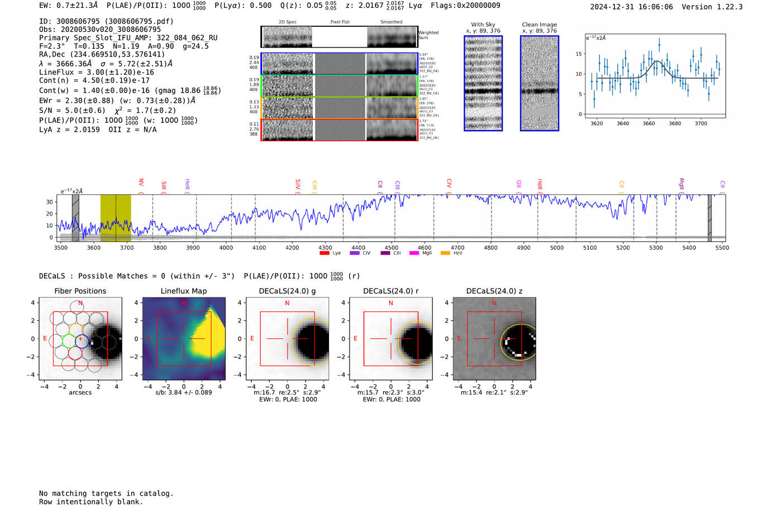Open the Clean Image cutout
This screenshot has height=532, width=782.
540,83
